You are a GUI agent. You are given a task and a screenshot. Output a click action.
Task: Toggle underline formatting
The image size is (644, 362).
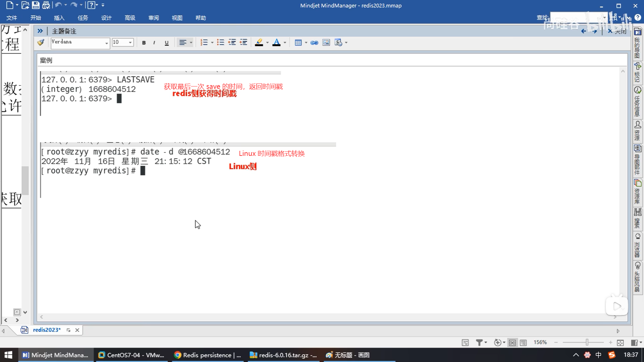pos(167,43)
